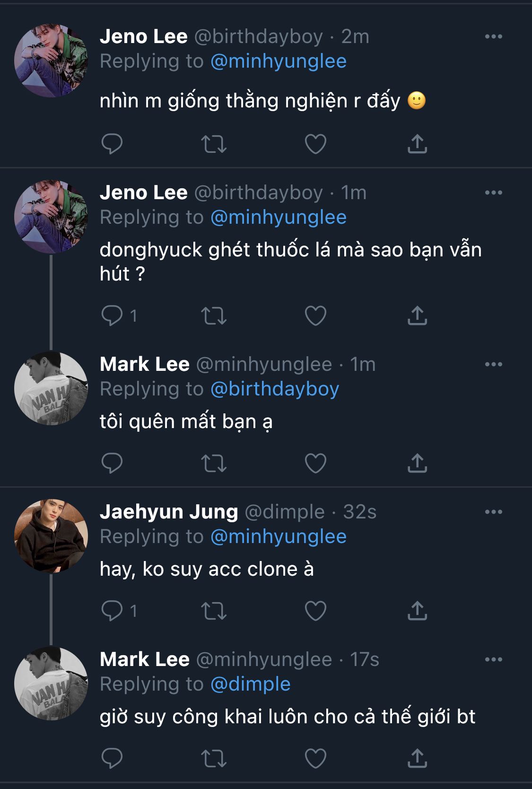
Task: Open the @dimple mention link
Action: pos(250,684)
